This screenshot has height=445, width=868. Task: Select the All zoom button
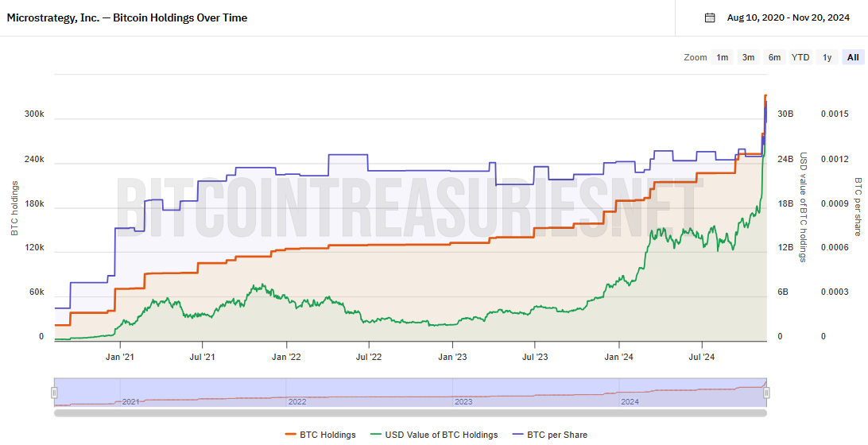click(853, 57)
